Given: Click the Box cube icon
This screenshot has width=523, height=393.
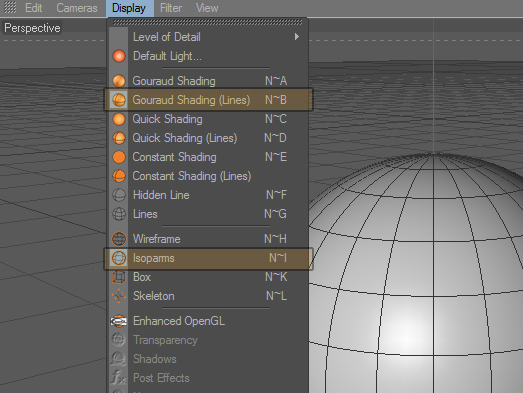Looking at the screenshot, I should [x=119, y=277].
